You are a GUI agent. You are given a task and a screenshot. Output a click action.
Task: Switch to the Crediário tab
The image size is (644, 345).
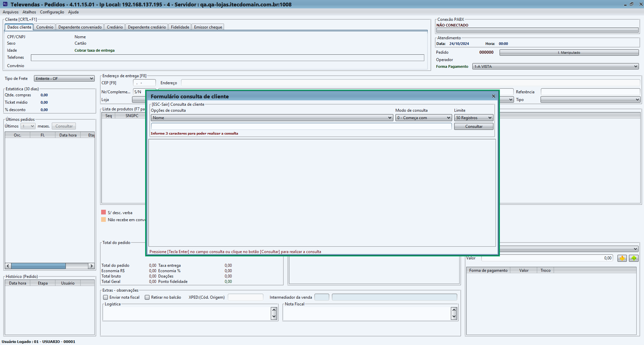pos(115,27)
